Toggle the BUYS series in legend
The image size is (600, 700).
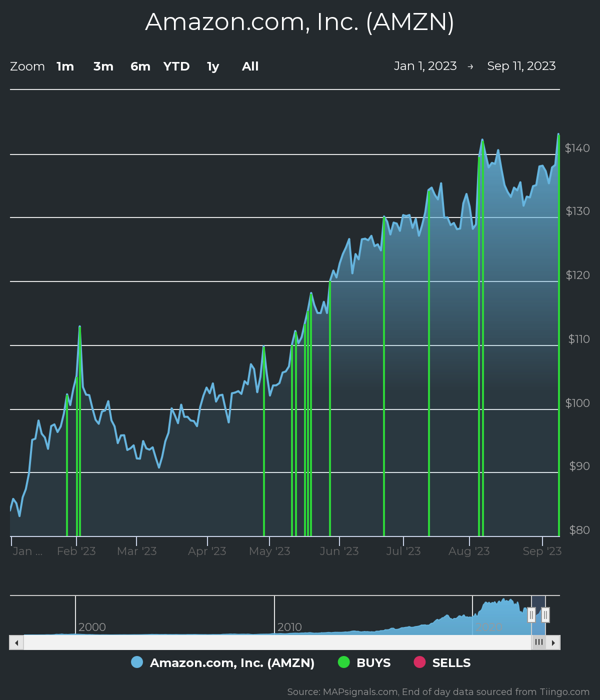(373, 663)
